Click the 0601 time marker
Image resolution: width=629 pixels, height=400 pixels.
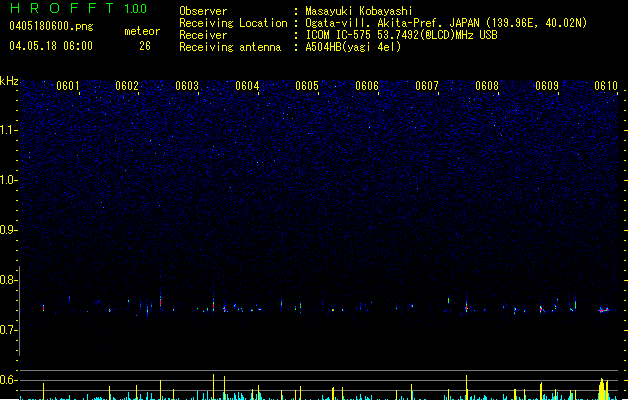67,86
